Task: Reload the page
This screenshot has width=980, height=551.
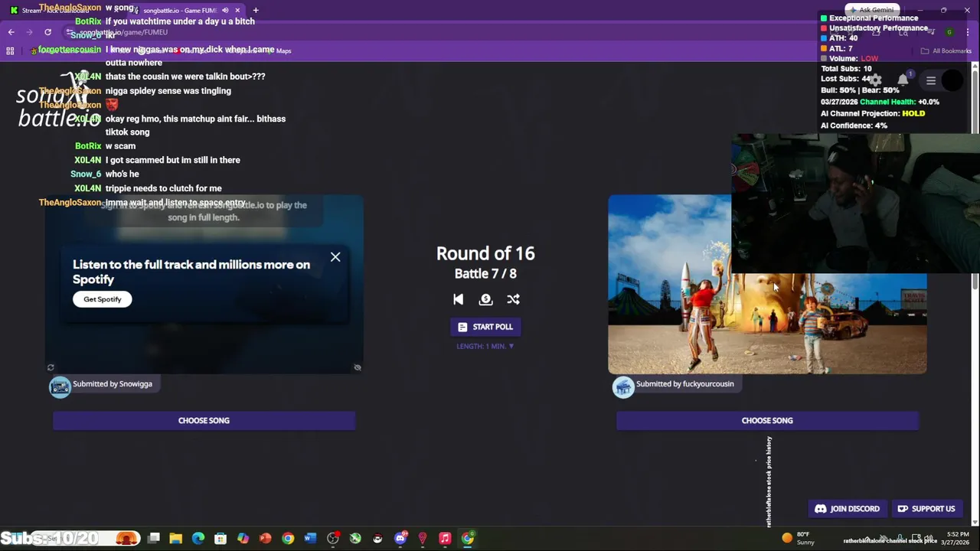Action: point(47,32)
